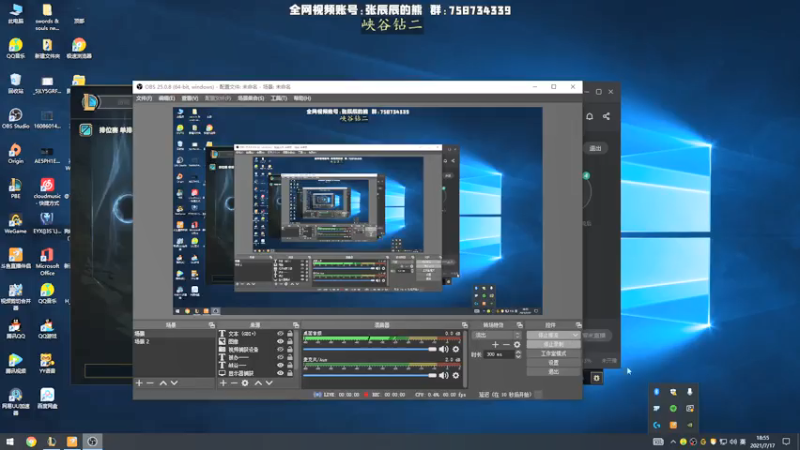Open the Origin desktop shortcut
This screenshot has height=450, width=800.
click(x=15, y=153)
